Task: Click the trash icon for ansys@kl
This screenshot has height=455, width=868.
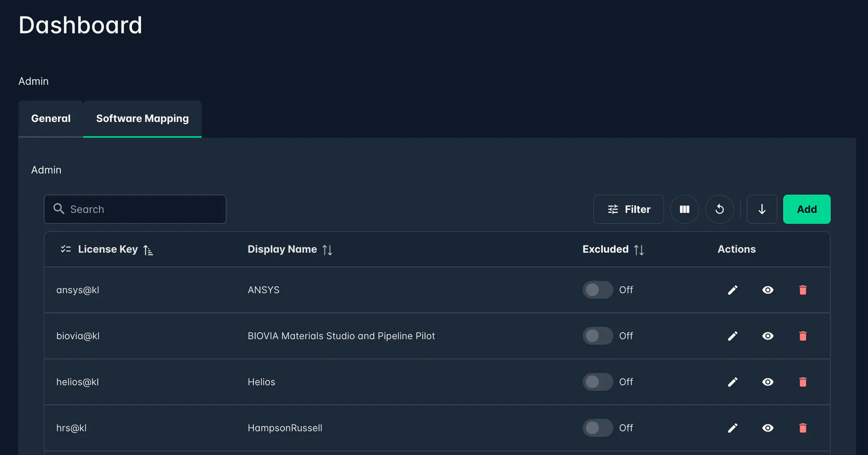Action: 803,290
